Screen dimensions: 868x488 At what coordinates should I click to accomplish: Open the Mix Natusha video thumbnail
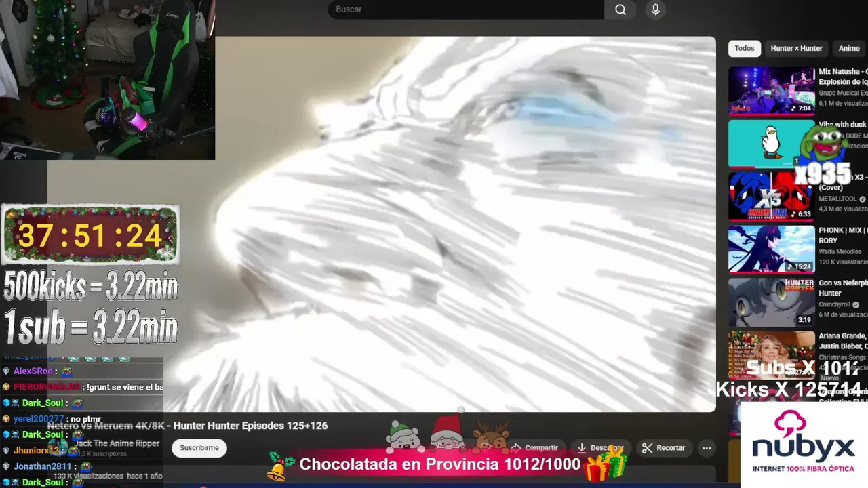[x=771, y=90]
